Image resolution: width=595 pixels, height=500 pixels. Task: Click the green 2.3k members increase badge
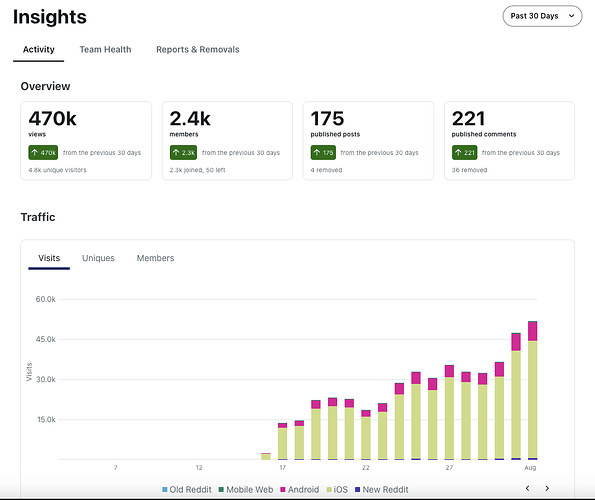click(x=183, y=153)
